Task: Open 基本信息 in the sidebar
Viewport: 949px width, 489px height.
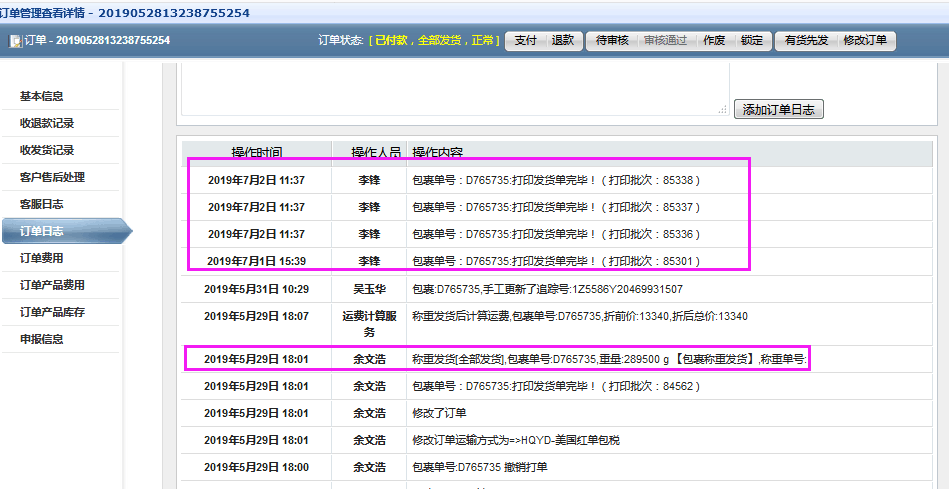Action: click(42, 96)
